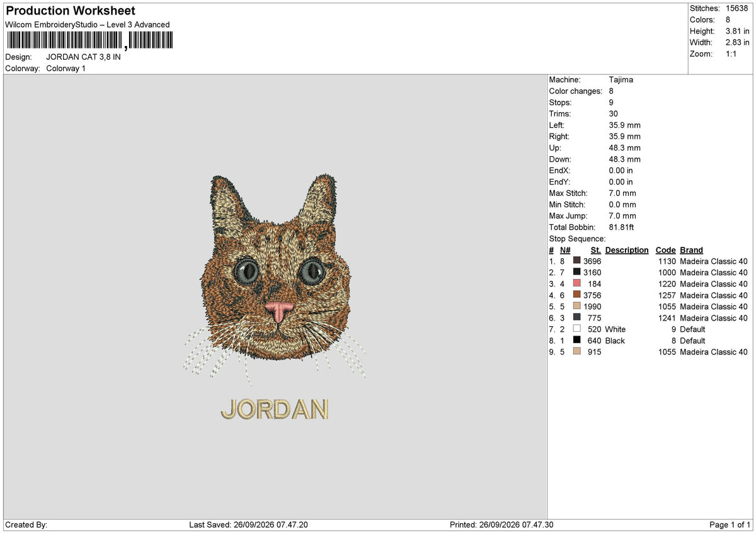Screen dimensions: 756x534
Task: Click the White thread color swatch
Action: click(x=576, y=329)
